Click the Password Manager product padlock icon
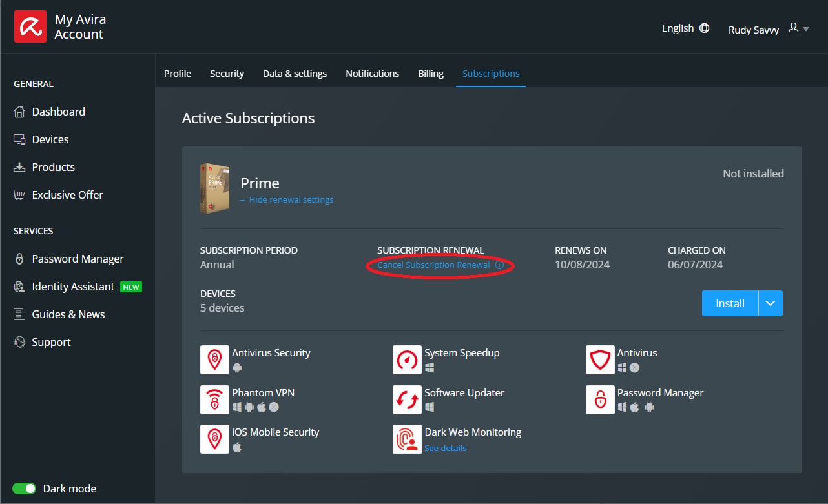828x504 pixels. (600, 399)
